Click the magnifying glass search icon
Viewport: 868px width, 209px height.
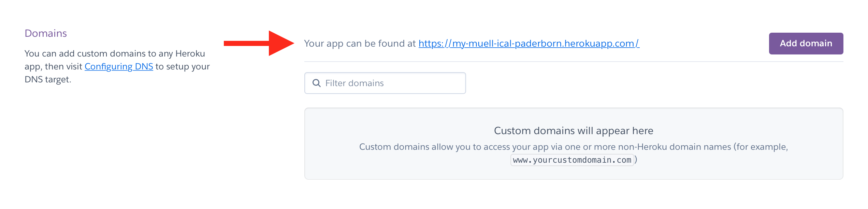tap(317, 83)
